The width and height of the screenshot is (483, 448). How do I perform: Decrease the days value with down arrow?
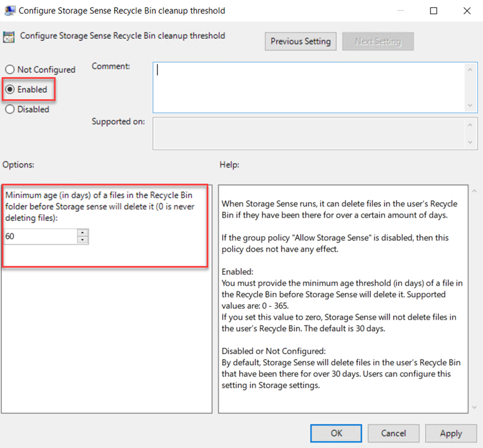click(x=82, y=240)
